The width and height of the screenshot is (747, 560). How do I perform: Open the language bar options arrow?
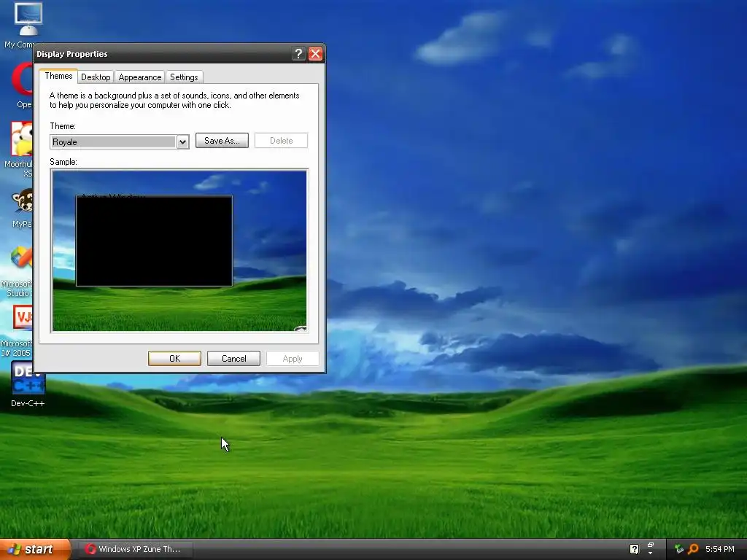650,553
